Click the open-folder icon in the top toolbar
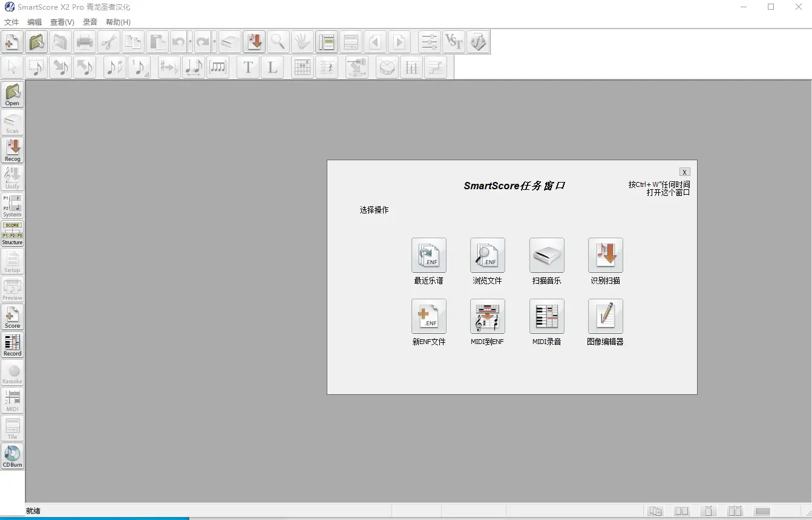The height and width of the screenshot is (520, 812). [36, 42]
